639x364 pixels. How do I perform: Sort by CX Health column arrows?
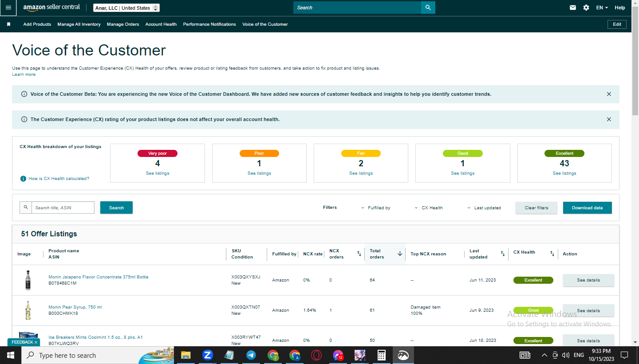tap(552, 254)
